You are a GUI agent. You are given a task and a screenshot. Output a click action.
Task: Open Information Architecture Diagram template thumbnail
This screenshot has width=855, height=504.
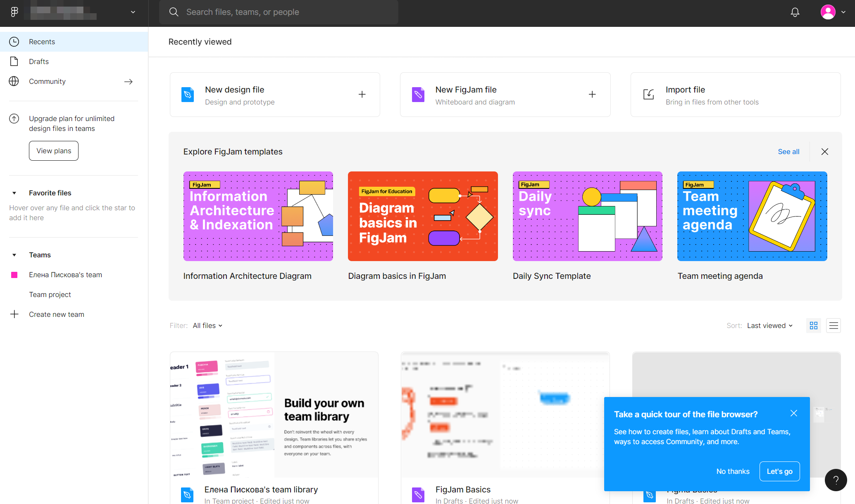258,216
